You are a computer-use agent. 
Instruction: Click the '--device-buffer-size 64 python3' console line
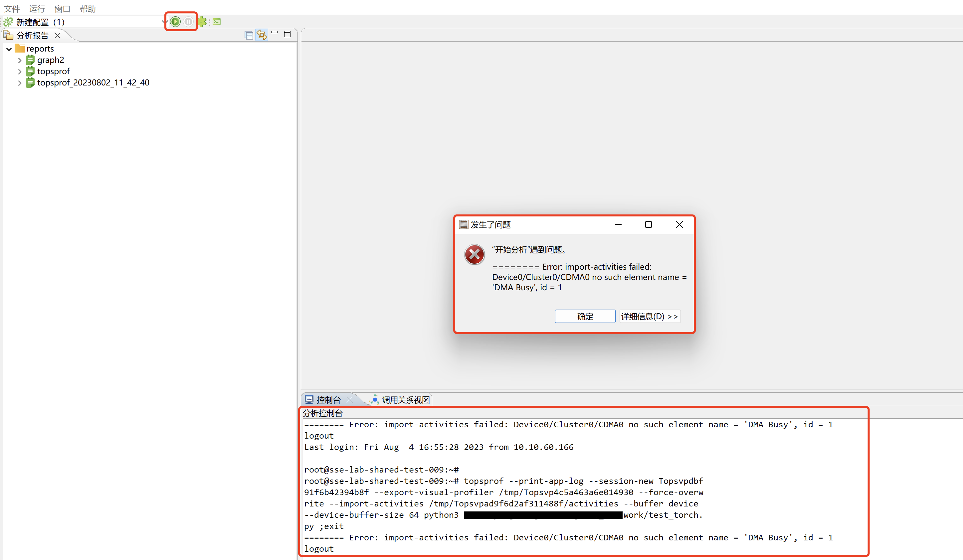coord(503,515)
